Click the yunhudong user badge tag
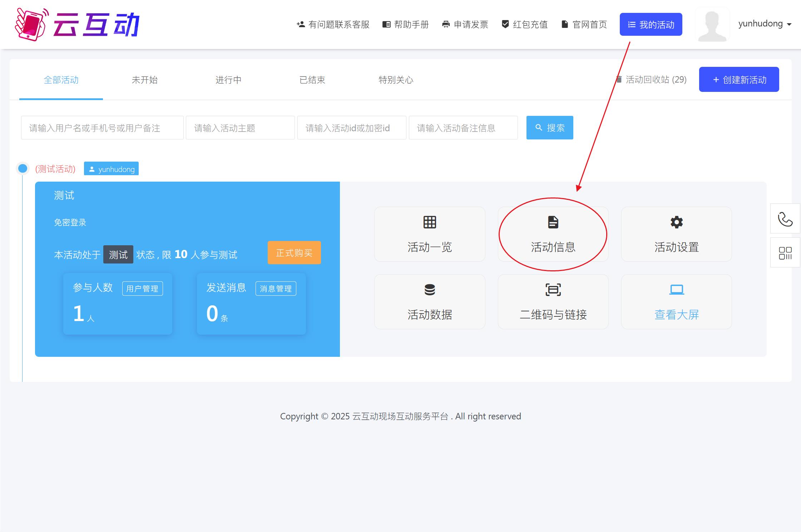The height and width of the screenshot is (532, 801). (x=111, y=168)
